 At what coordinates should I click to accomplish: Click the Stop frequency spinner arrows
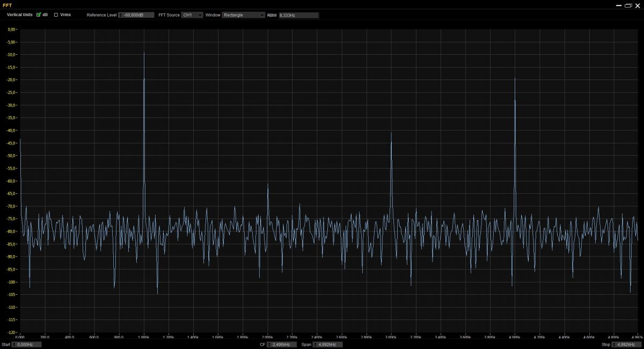[x=614, y=345]
